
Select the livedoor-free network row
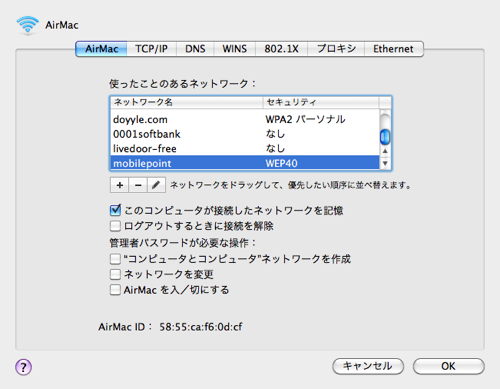tap(245, 149)
